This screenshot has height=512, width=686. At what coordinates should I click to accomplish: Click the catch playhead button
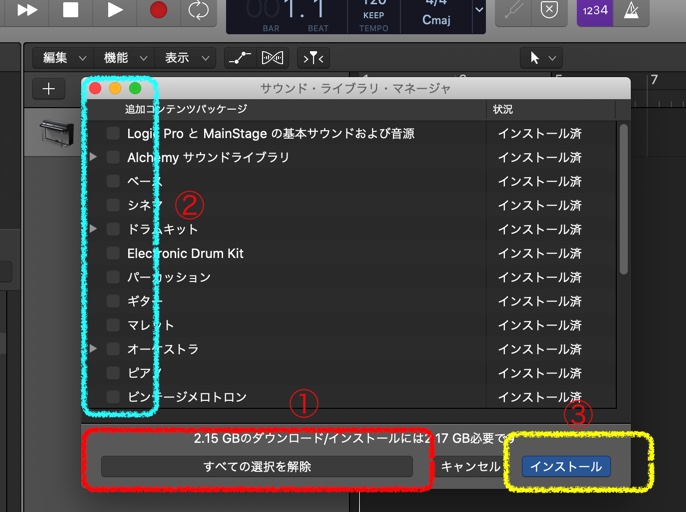(x=313, y=58)
